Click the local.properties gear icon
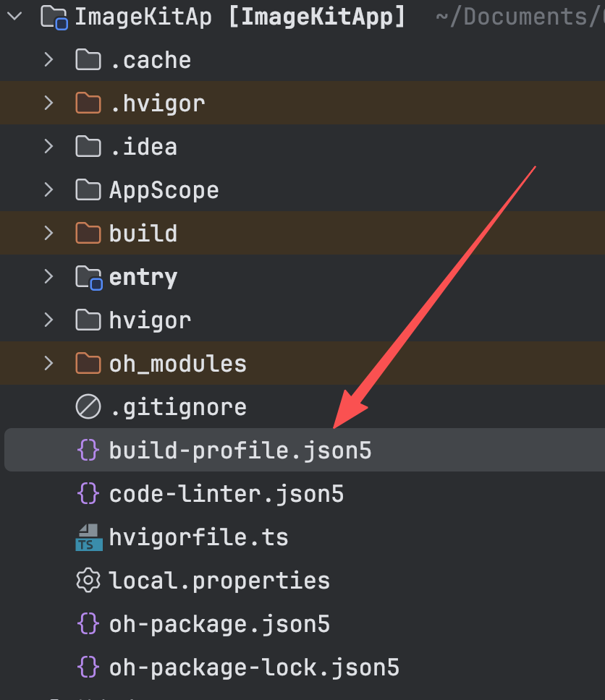Viewport: 605px width, 700px height. click(x=88, y=581)
